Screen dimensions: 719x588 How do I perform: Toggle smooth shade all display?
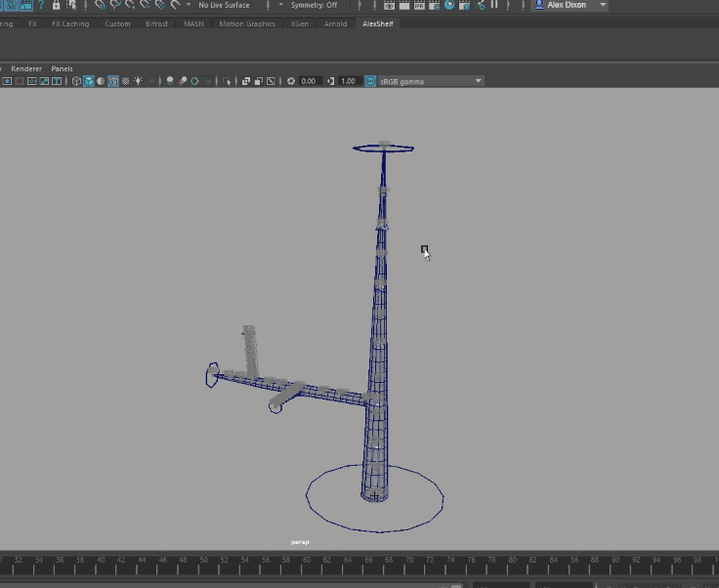(x=89, y=81)
